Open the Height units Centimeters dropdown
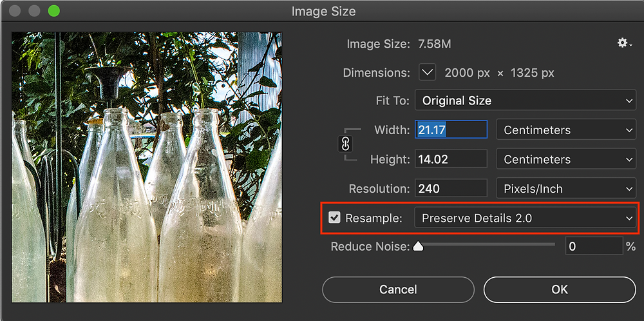The image size is (644, 321). (x=566, y=159)
